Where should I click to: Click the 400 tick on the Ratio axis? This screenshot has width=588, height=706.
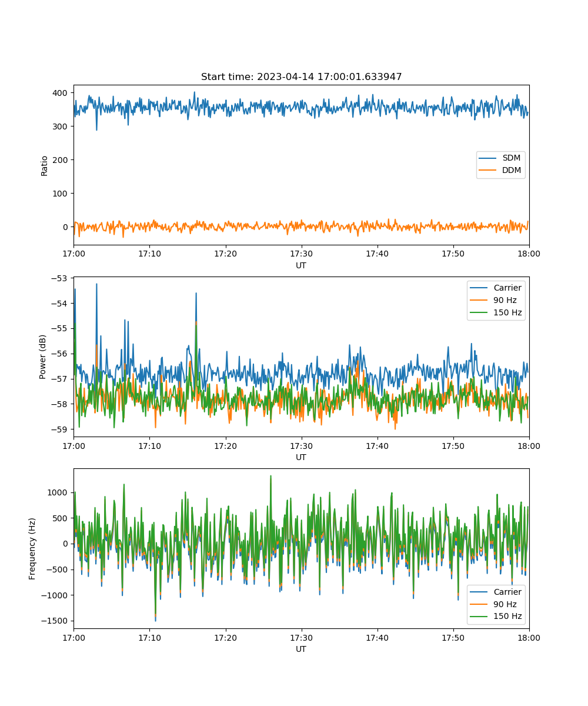(62, 93)
